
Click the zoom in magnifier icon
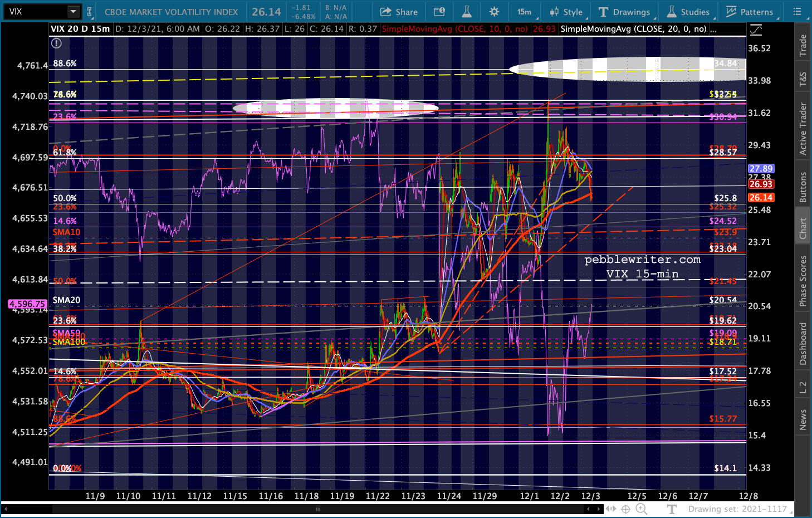pos(641,509)
